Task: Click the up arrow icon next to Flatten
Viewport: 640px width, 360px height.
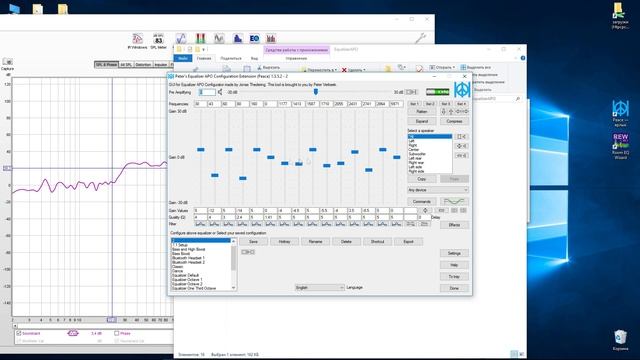Action: (451, 111)
